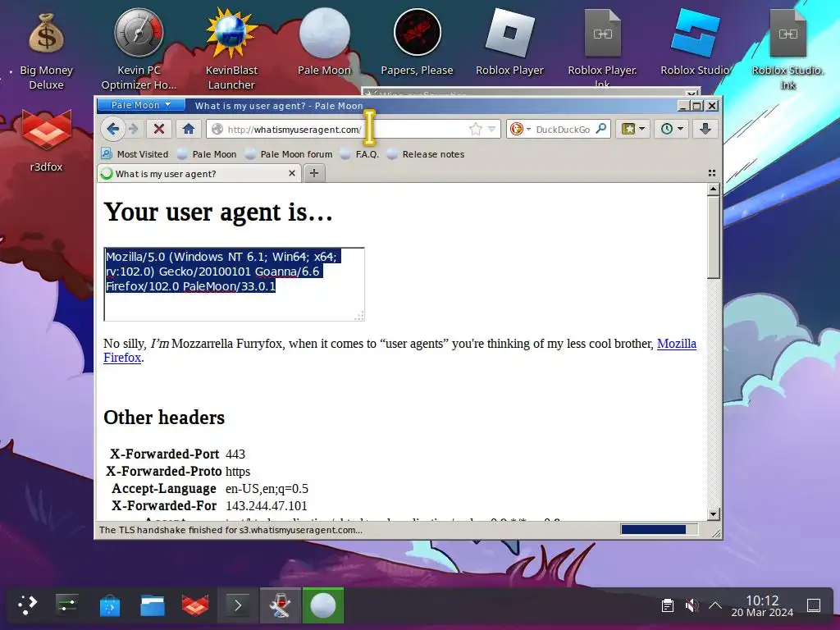
Task: Open the file manager taskbar icon
Action: point(152,606)
